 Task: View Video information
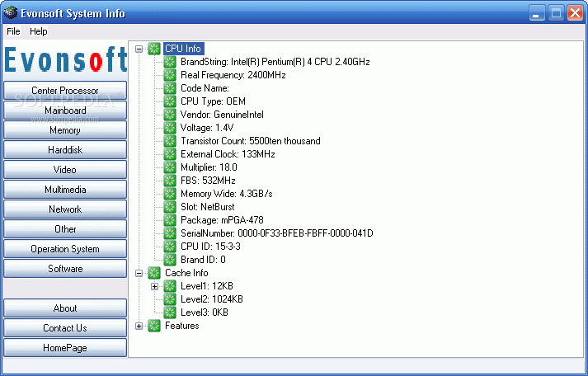coord(65,170)
